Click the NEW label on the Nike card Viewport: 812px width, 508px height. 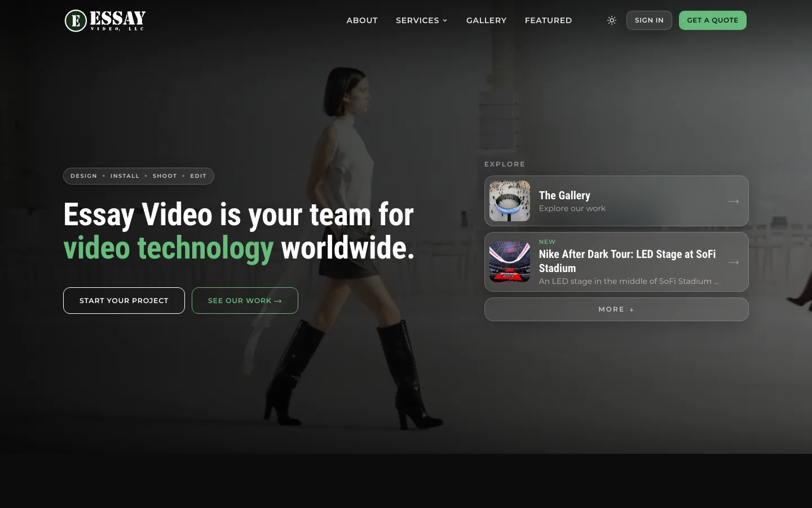[547, 242]
